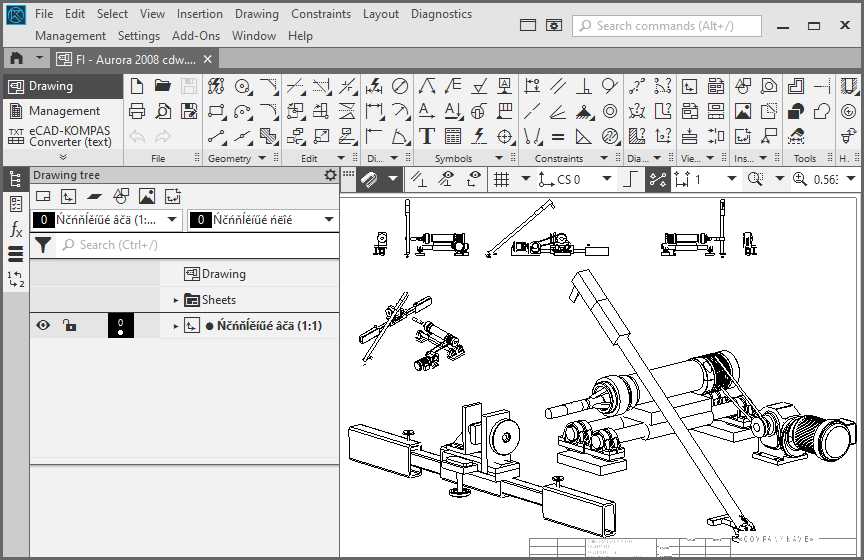
Task: Open the Variables fx panel in sidebar
Action: 15,230
